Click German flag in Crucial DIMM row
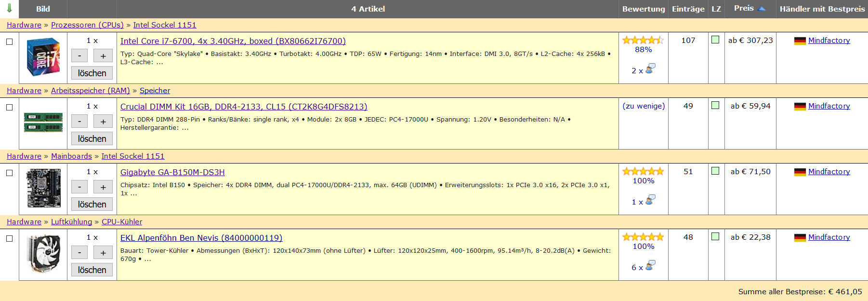868x301 pixels. (x=800, y=107)
